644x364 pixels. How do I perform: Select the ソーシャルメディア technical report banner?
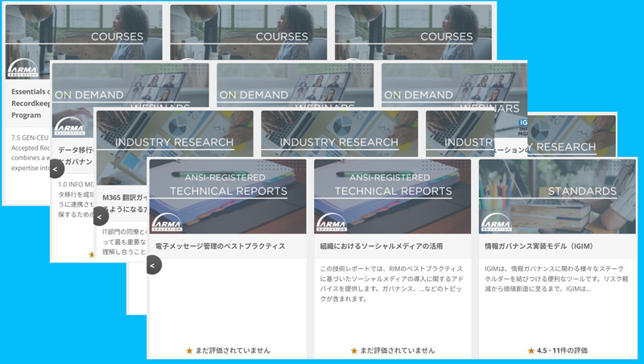[393, 196]
